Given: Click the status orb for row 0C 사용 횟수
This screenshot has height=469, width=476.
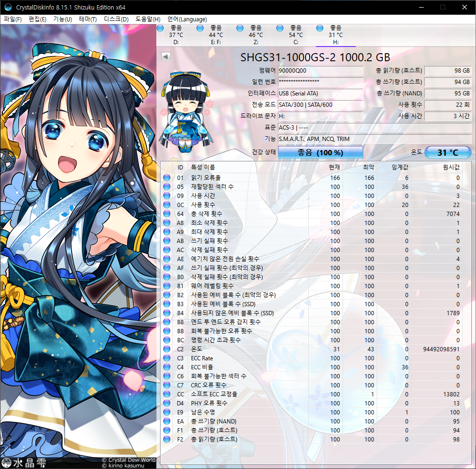Looking at the screenshot, I should coord(167,205).
